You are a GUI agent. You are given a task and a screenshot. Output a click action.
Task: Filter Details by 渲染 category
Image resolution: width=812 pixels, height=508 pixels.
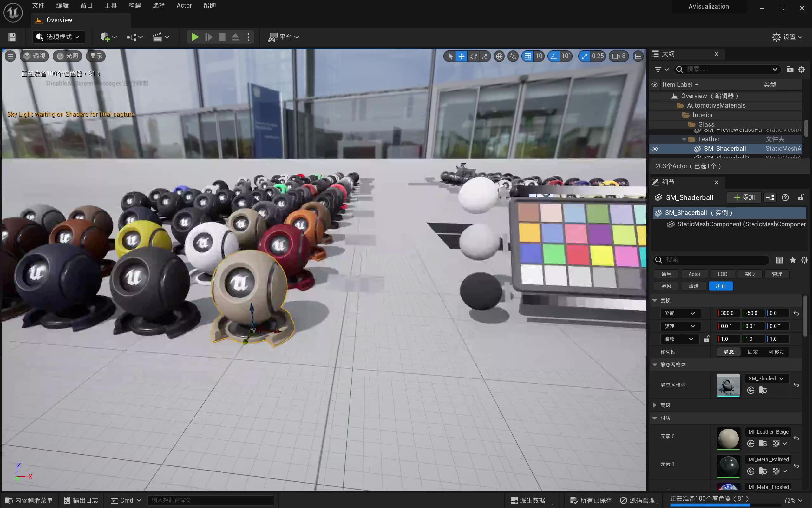(x=666, y=286)
